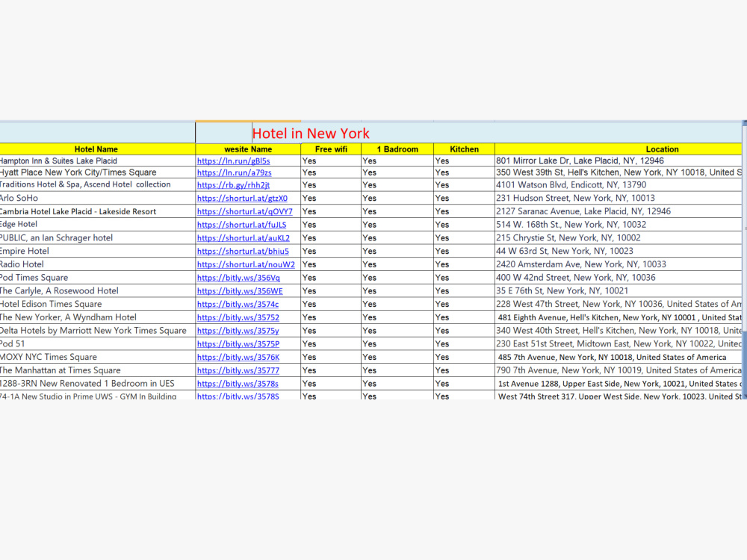Select the 1 Badroom header cell
This screenshot has width=747, height=560.
pyautogui.click(x=397, y=149)
